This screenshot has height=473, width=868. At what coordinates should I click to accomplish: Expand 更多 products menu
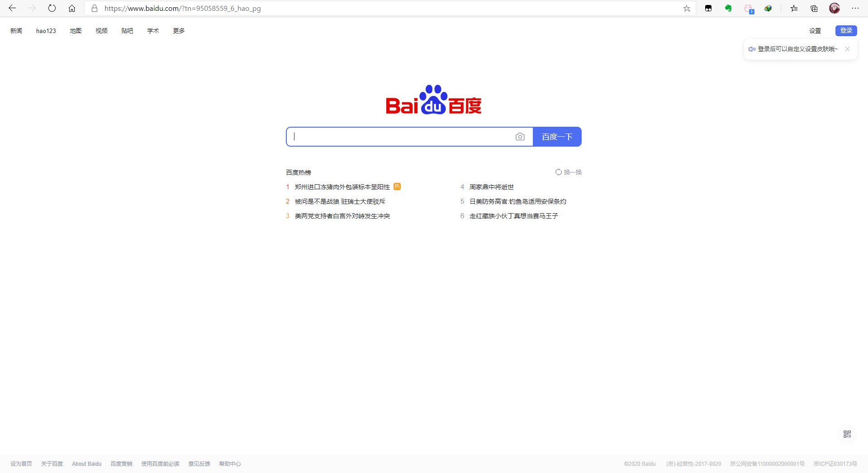179,31
